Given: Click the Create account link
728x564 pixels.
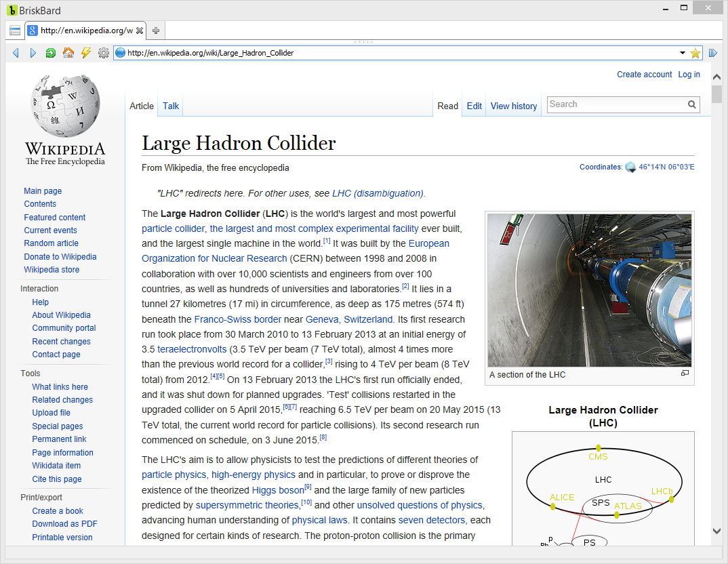Looking at the screenshot, I should pos(645,75).
